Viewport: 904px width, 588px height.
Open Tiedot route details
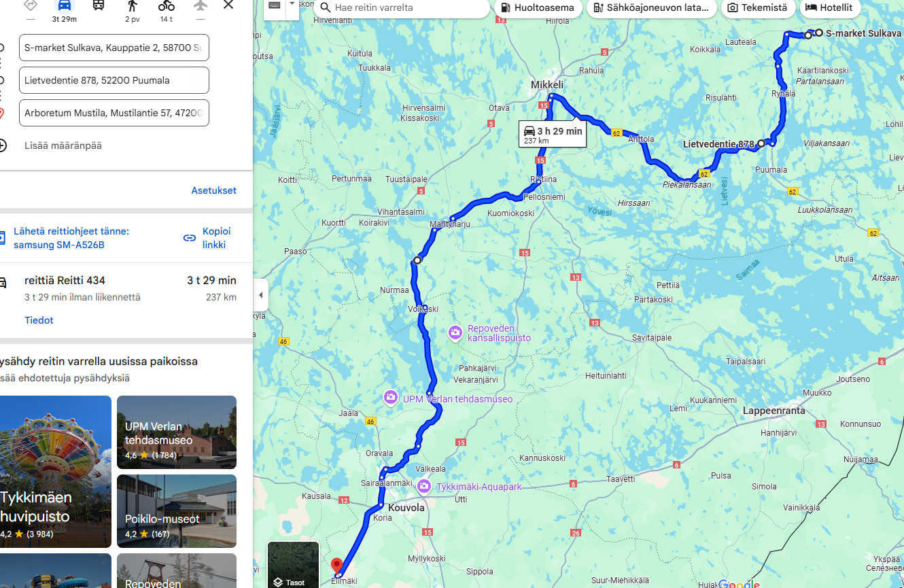click(39, 320)
